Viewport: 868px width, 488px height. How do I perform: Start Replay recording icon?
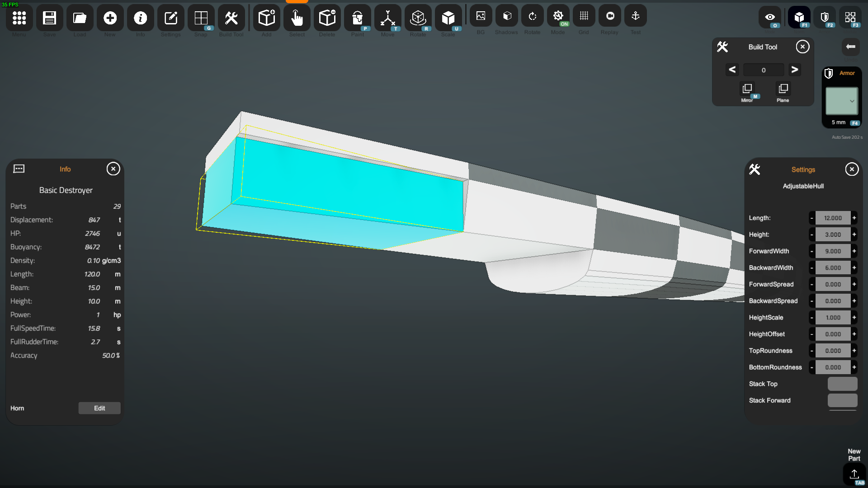click(609, 16)
